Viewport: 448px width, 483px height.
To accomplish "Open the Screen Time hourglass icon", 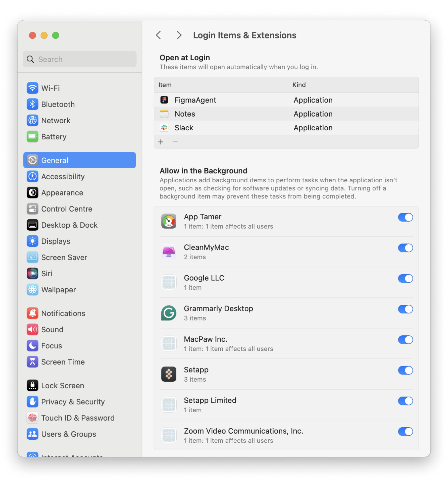I will pyautogui.click(x=32, y=362).
